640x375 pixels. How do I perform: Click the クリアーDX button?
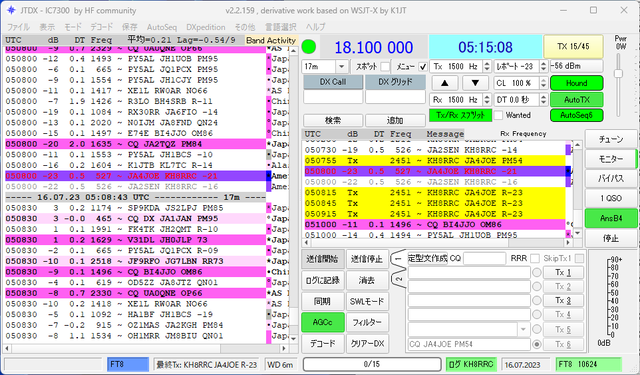367,344
